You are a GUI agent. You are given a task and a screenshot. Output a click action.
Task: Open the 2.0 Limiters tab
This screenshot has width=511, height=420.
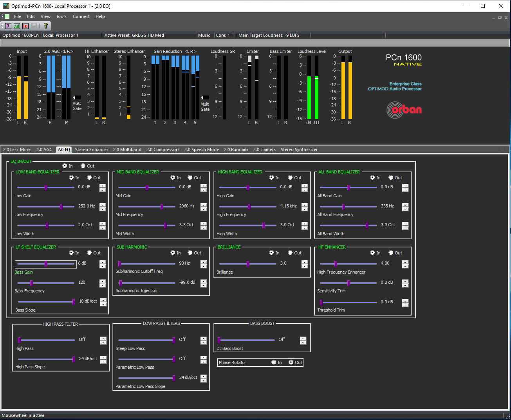[x=264, y=150]
